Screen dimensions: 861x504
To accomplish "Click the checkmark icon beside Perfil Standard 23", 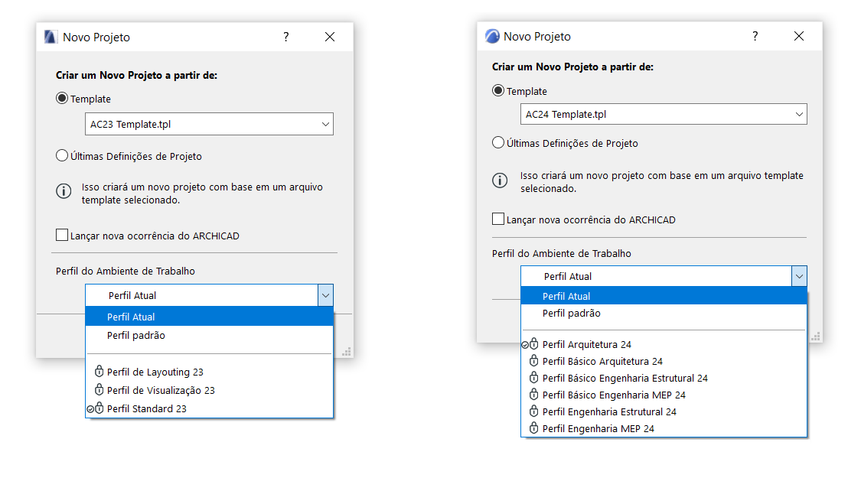I will [90, 409].
